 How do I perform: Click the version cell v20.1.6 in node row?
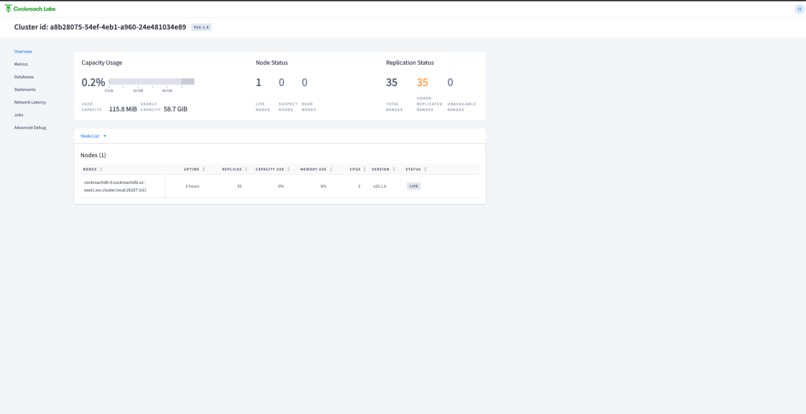coord(379,186)
